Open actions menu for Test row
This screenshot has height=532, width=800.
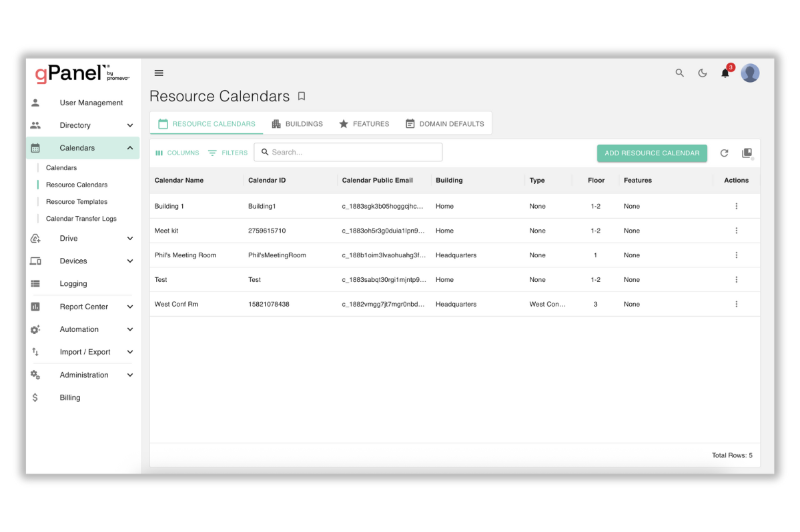coord(736,279)
